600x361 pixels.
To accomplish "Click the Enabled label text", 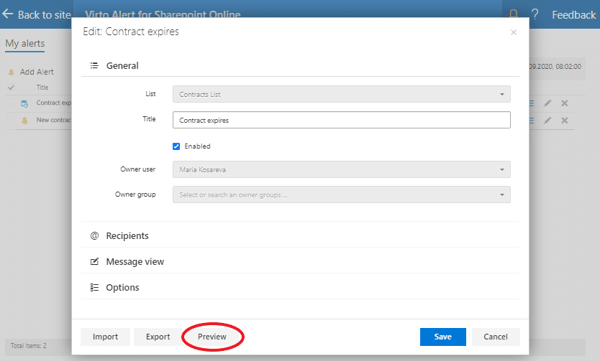I will [197, 146].
